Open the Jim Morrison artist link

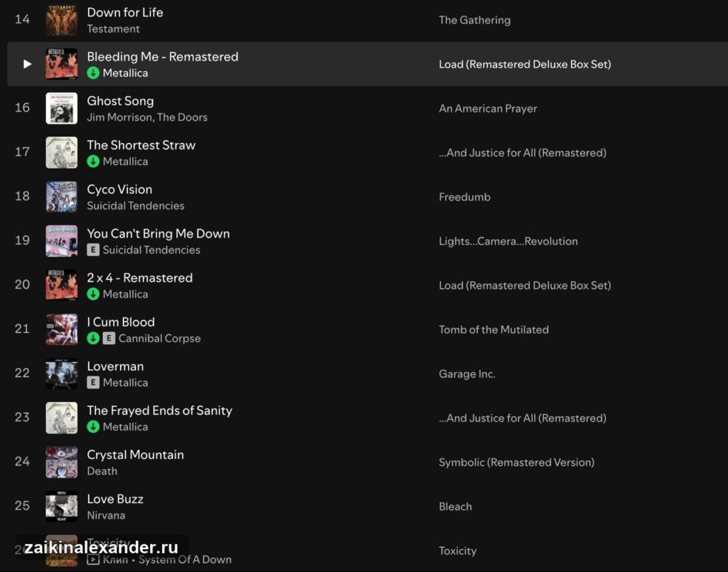point(119,117)
